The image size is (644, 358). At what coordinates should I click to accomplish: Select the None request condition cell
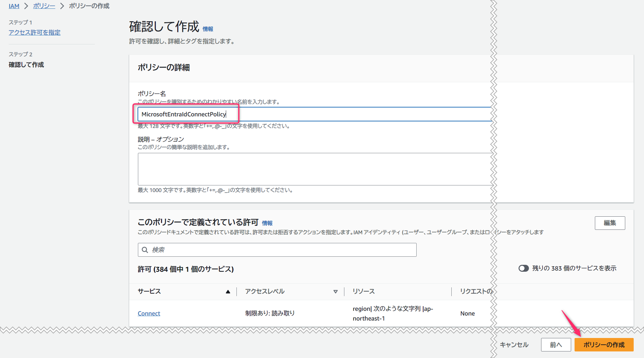pos(467,313)
